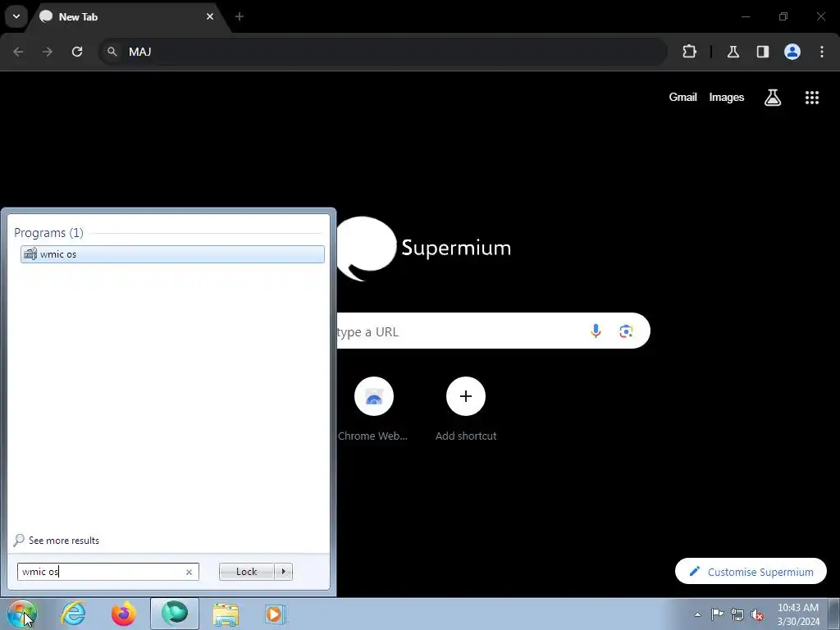Open Windows Media Player from taskbar

click(276, 614)
